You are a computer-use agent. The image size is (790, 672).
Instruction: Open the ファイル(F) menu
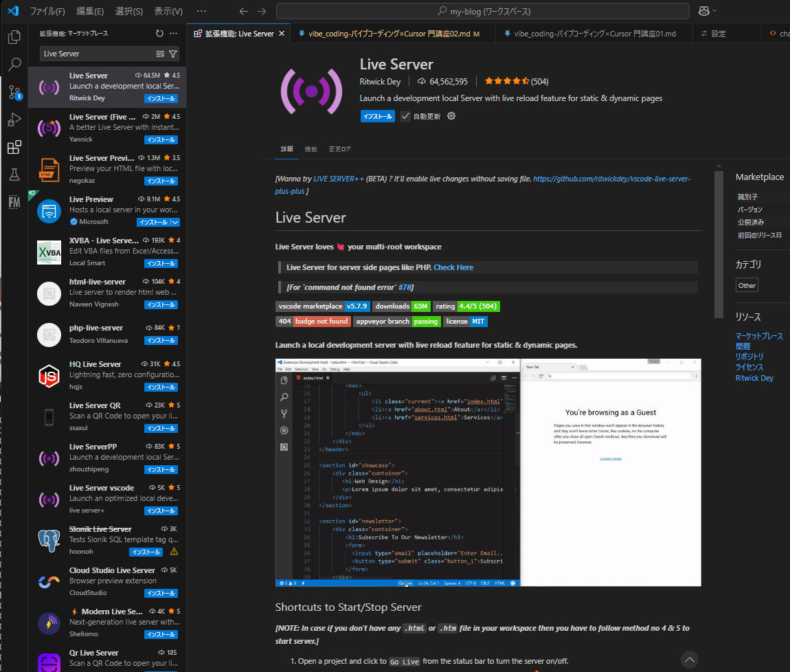[x=47, y=11]
